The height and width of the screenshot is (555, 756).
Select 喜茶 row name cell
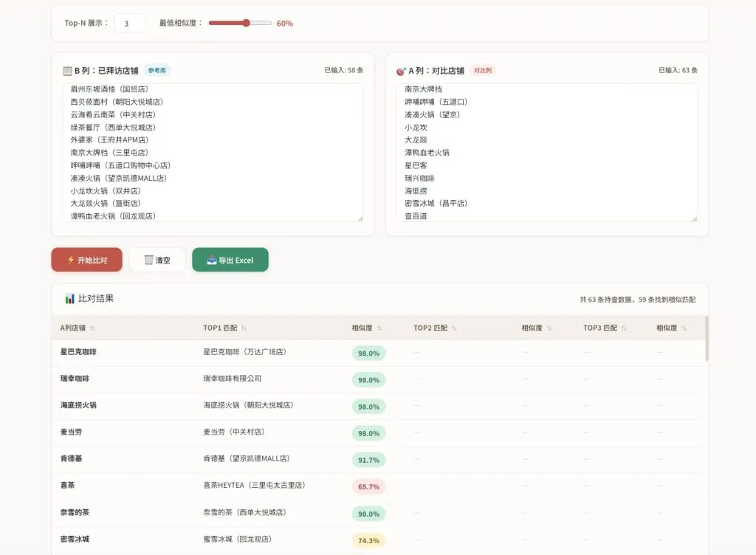point(67,485)
